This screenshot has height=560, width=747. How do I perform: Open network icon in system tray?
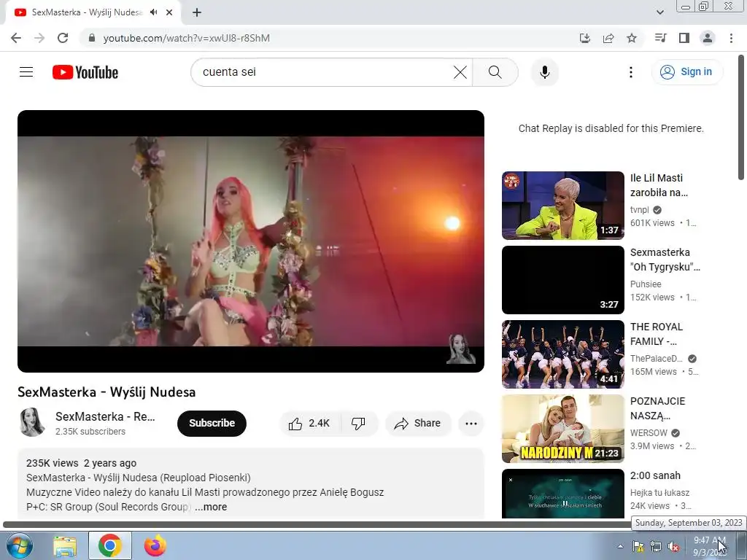point(656,546)
